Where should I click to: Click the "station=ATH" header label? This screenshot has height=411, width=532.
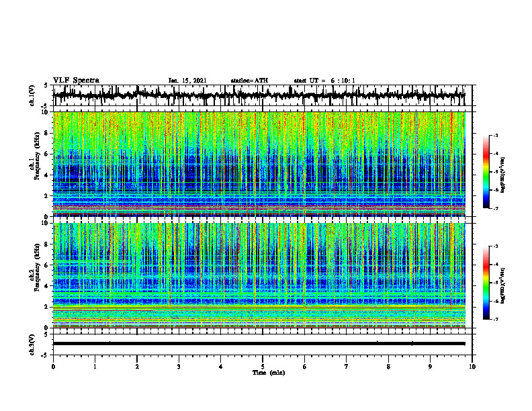249,81
